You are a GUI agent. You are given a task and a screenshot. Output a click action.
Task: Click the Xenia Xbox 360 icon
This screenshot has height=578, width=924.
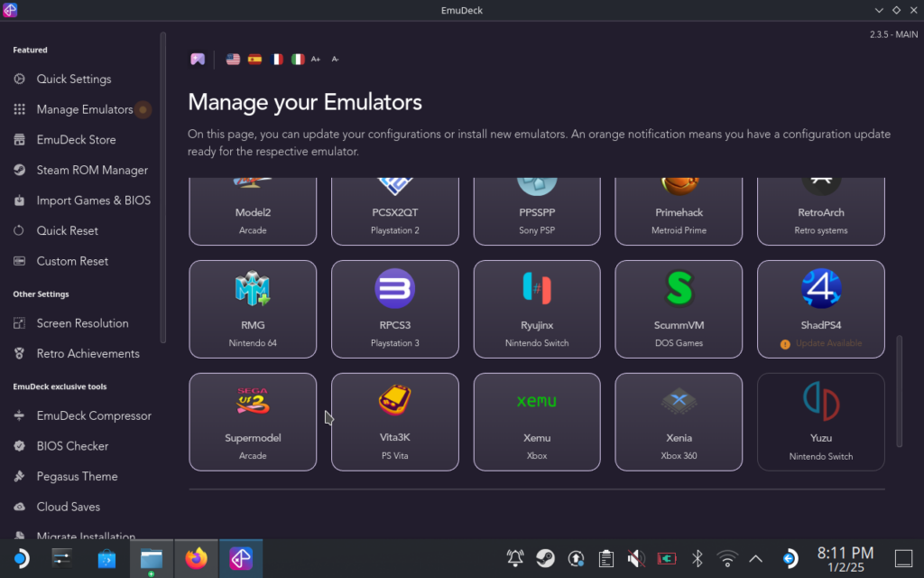pyautogui.click(x=679, y=401)
